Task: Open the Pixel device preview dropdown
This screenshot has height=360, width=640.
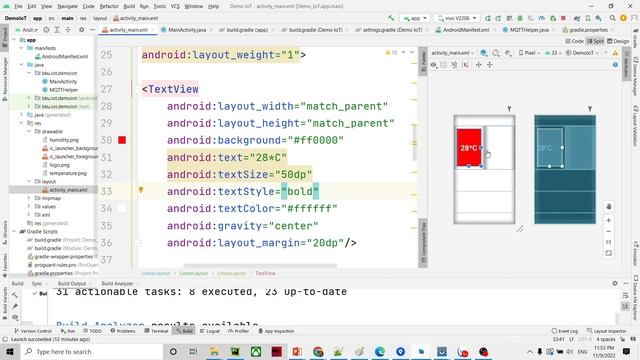Action: tap(529, 53)
